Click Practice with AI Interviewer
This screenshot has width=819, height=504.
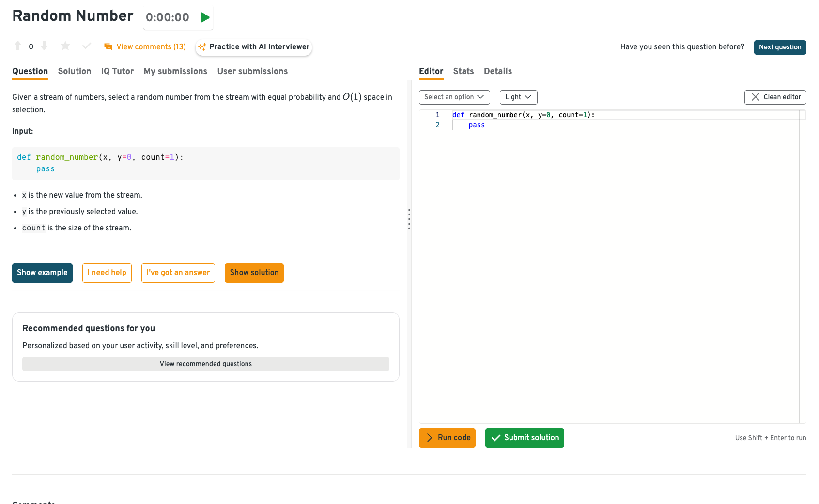[254, 47]
